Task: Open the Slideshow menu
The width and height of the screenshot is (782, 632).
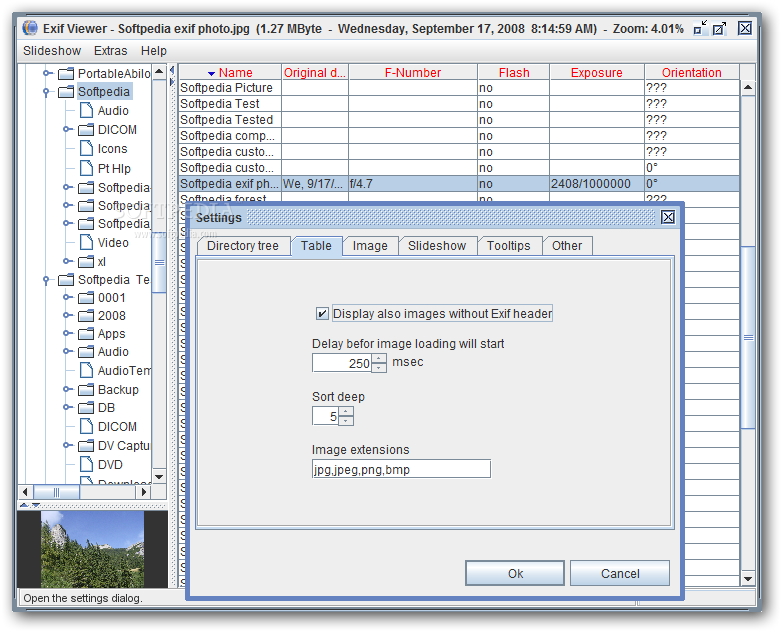Action: click(52, 51)
